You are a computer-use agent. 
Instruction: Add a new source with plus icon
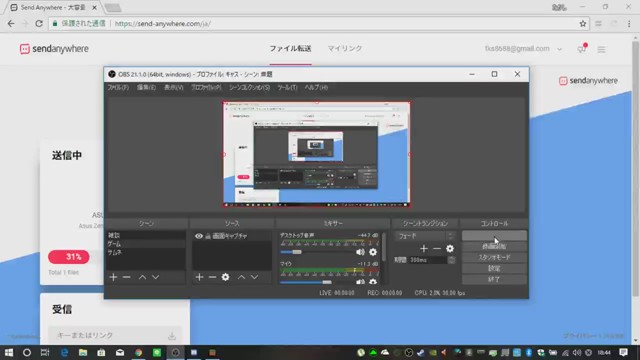(199, 277)
